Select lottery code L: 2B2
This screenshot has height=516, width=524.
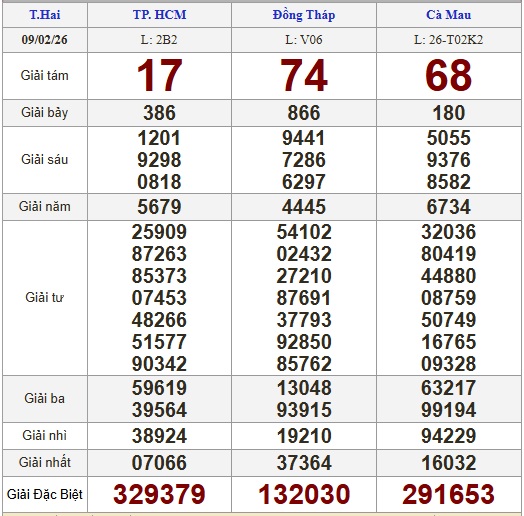point(159,40)
